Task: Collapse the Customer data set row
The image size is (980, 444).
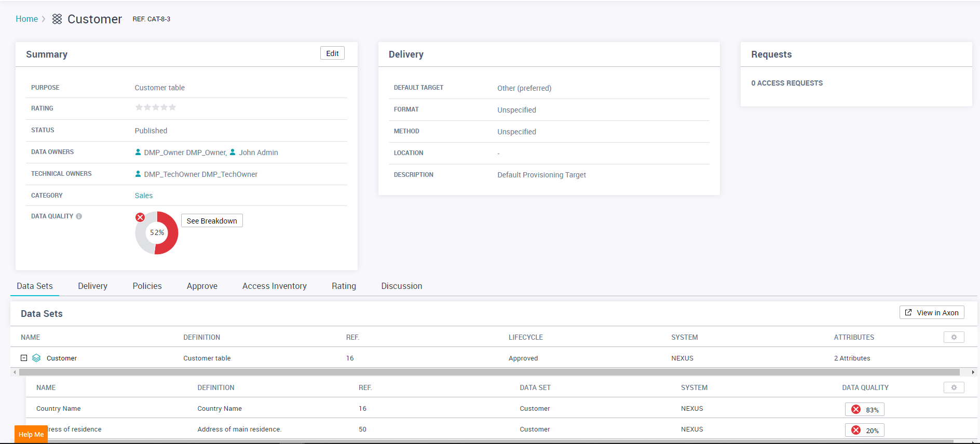Action: pos(24,358)
